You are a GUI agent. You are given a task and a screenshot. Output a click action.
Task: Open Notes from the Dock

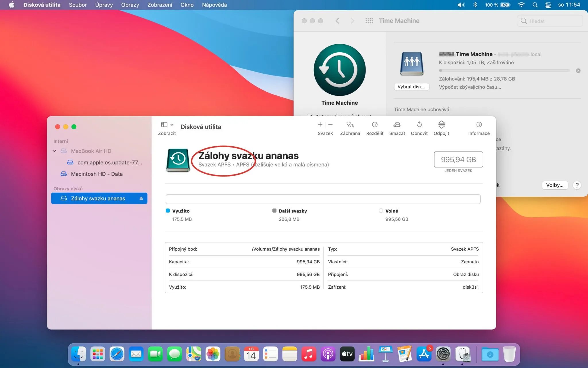(290, 354)
